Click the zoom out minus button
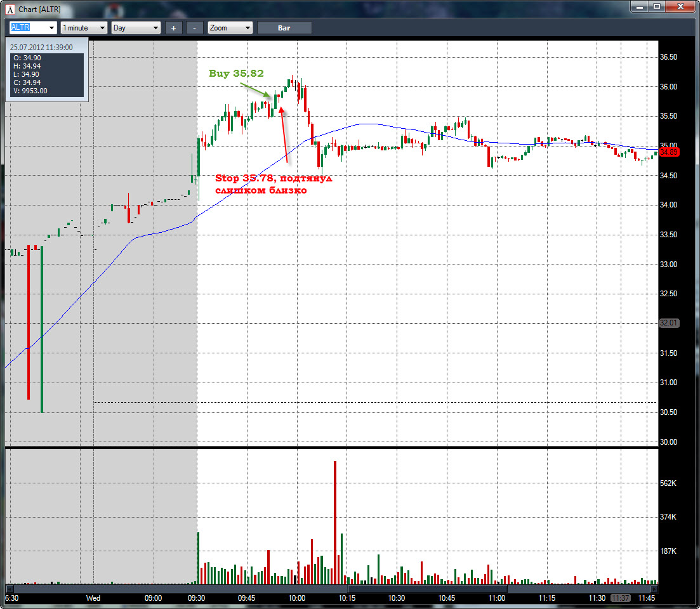The width and height of the screenshot is (700, 609). point(194,28)
